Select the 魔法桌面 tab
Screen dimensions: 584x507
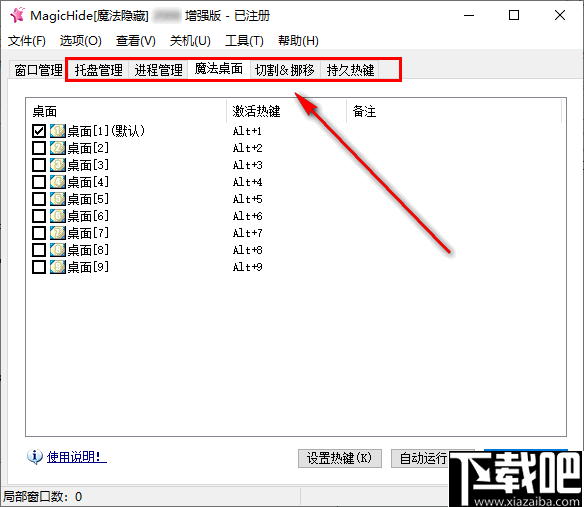pos(219,69)
